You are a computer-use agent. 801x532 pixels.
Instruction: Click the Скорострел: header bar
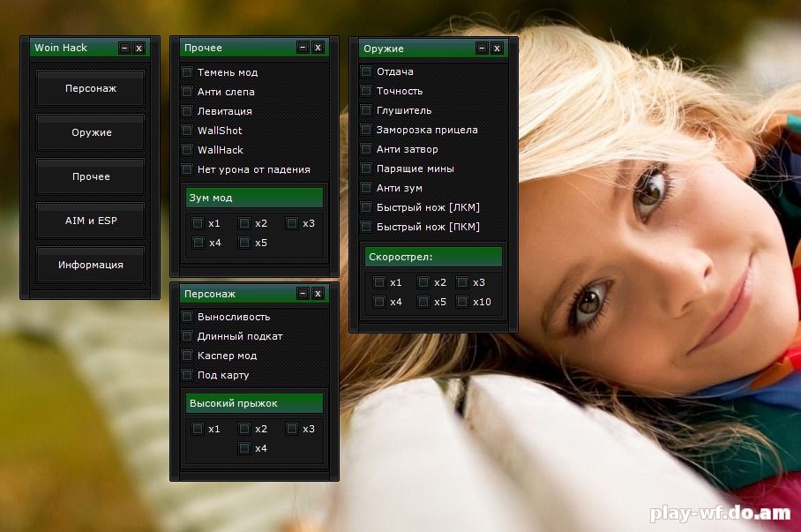[x=433, y=257]
